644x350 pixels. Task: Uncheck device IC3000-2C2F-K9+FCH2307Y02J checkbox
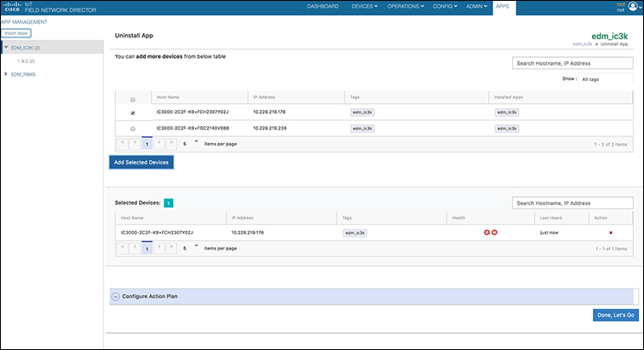pyautogui.click(x=133, y=113)
